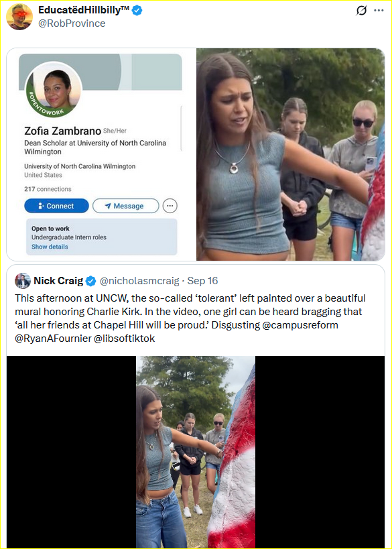The height and width of the screenshot is (549, 392).
Task: Click the LinkedIn ellipsis circle button
Action: (170, 206)
